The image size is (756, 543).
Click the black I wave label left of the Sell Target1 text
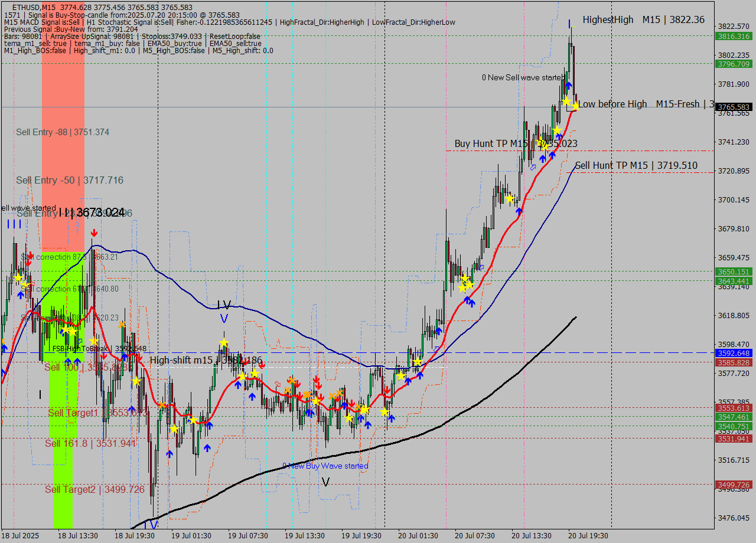tap(40, 395)
